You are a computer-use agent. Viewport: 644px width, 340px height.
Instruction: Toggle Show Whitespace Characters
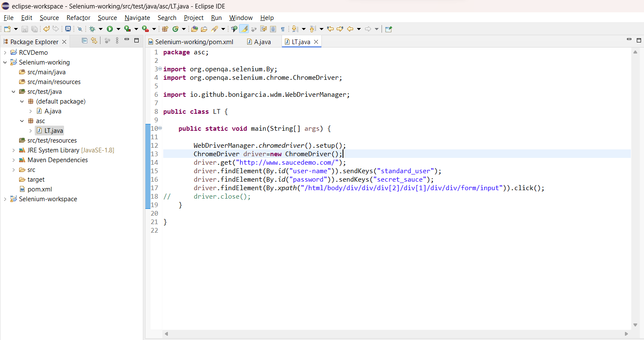283,29
